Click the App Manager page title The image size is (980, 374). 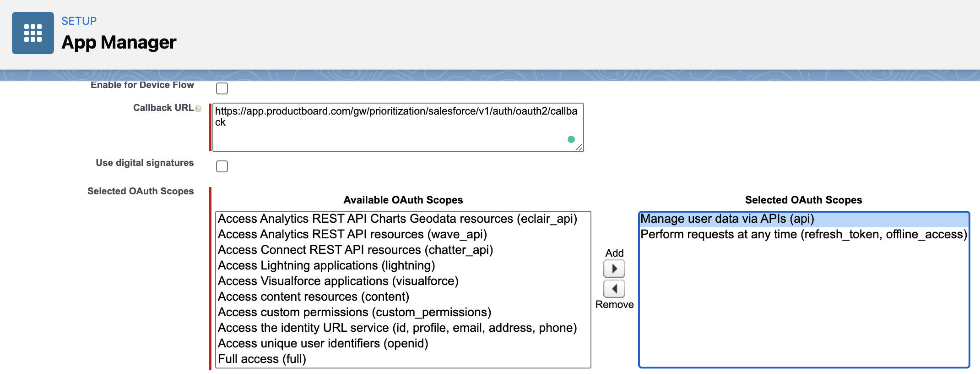coord(119,42)
